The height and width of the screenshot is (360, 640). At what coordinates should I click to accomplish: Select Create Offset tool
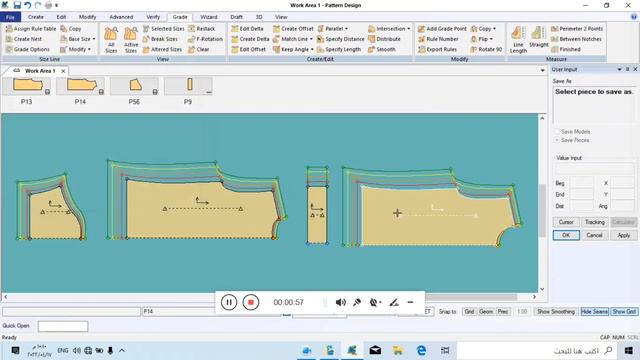pos(293,29)
